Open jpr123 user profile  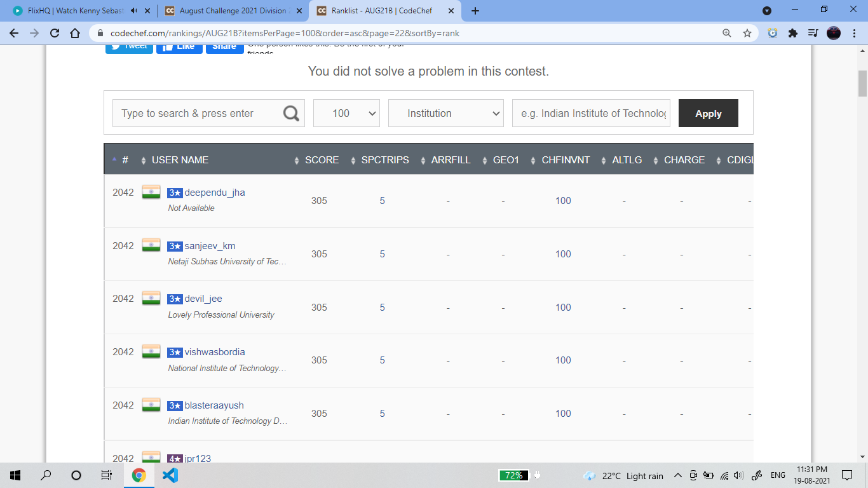tap(198, 458)
